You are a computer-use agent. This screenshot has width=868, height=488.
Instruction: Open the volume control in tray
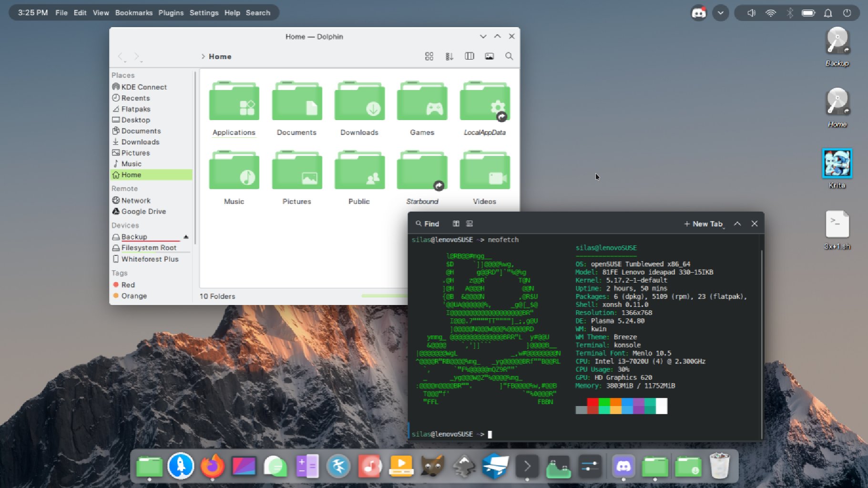751,13
